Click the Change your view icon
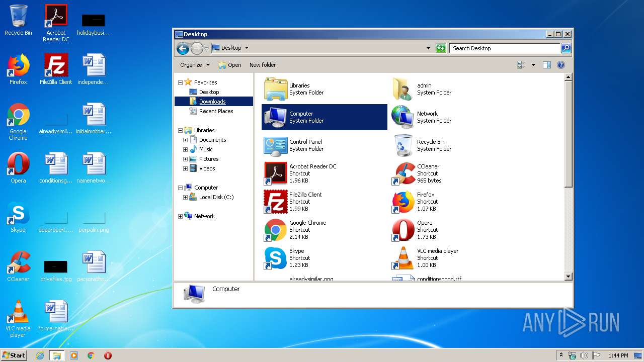Viewport: 644px width, 362px height. pyautogui.click(x=521, y=65)
